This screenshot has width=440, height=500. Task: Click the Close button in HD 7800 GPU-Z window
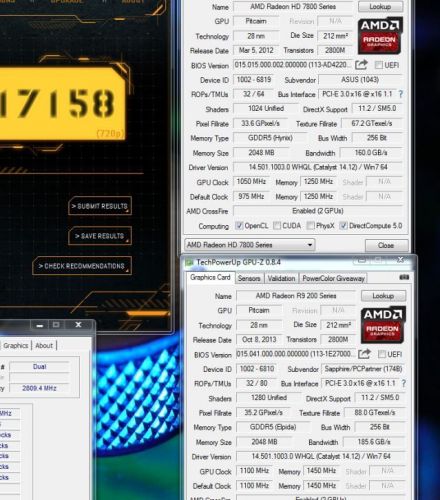386,245
